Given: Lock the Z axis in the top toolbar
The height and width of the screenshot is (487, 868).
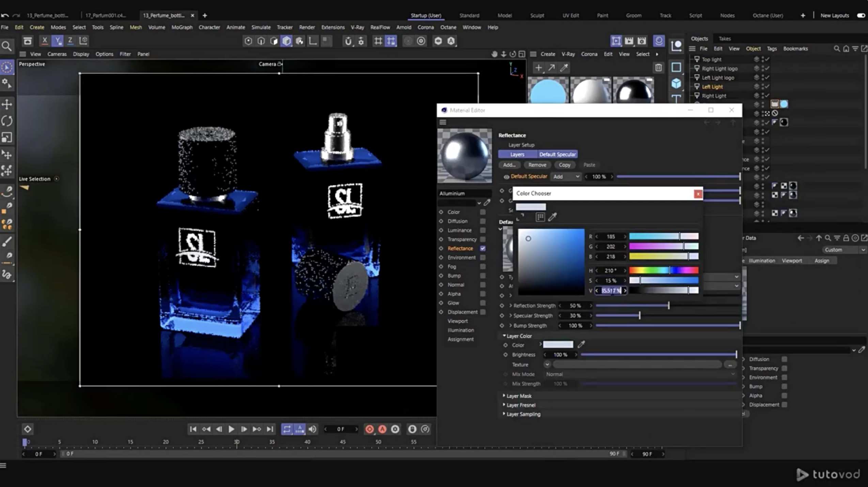Looking at the screenshot, I should 70,41.
